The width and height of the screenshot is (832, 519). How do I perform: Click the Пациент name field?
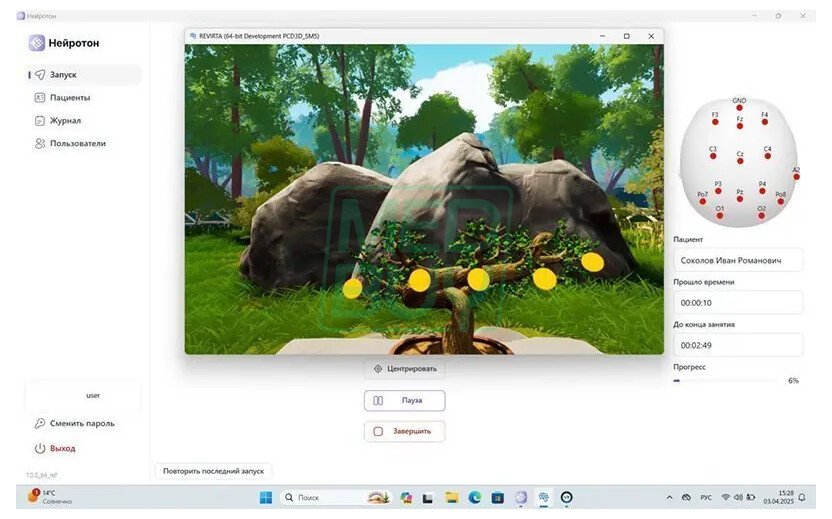tap(738, 261)
